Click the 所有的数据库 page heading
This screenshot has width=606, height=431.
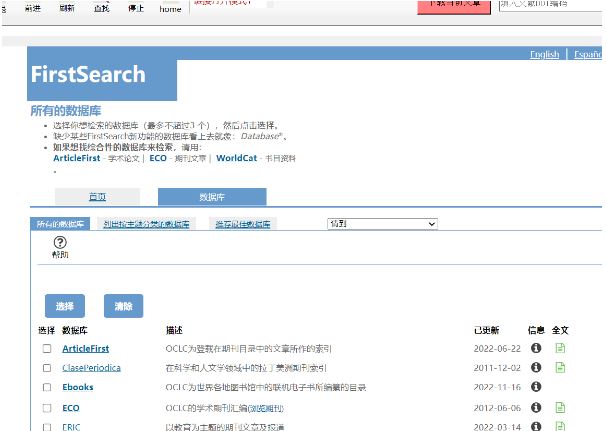pos(66,111)
